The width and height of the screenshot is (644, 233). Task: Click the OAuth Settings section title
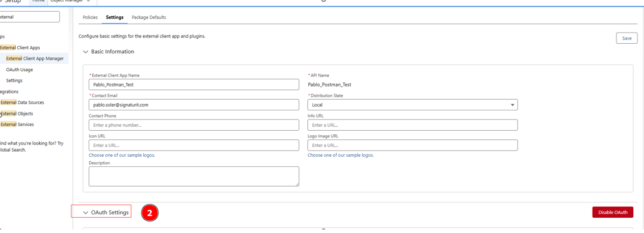pos(110,213)
